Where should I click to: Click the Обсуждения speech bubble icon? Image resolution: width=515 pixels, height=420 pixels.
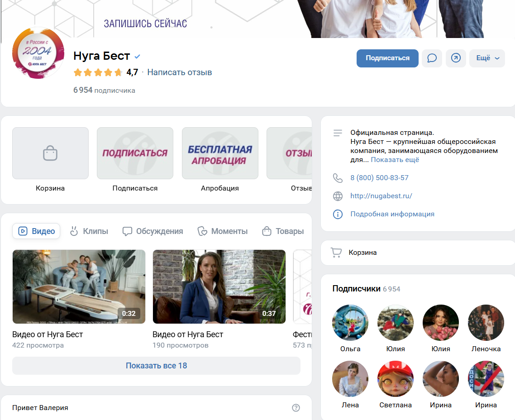[x=127, y=232]
